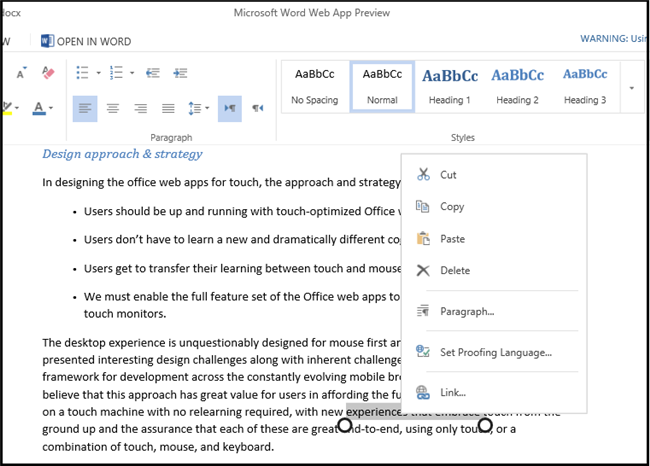
Task: Click the Paragraph group label
Action: [x=171, y=137]
